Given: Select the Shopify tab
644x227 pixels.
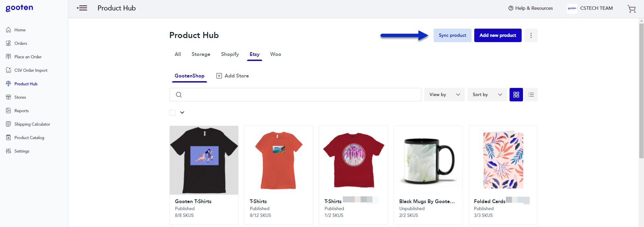Looking at the screenshot, I should [x=230, y=54].
